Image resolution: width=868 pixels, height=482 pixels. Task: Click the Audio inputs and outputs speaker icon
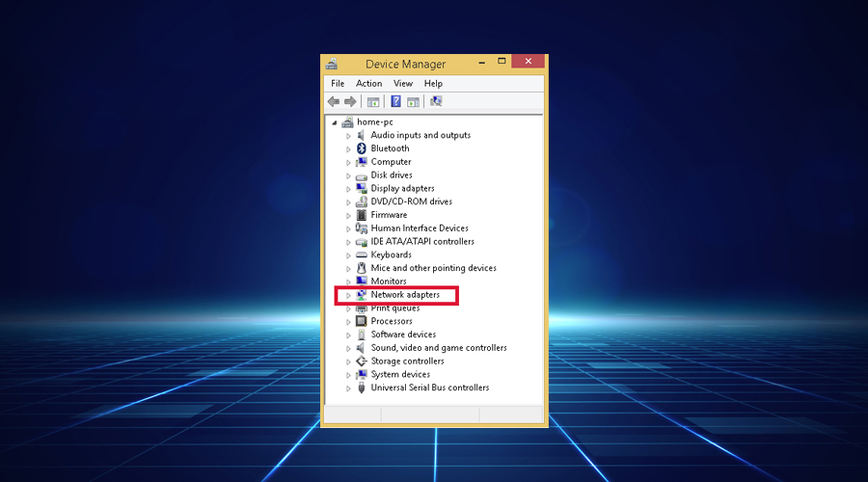pos(361,135)
